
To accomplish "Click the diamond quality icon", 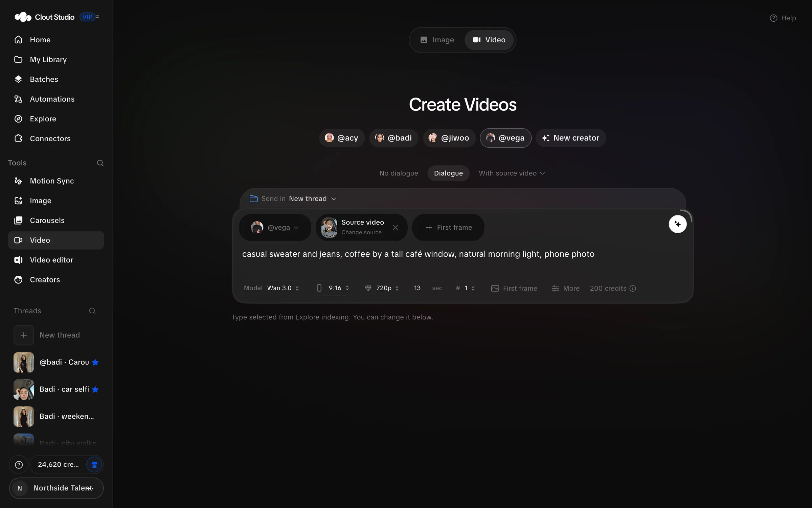I will click(368, 288).
